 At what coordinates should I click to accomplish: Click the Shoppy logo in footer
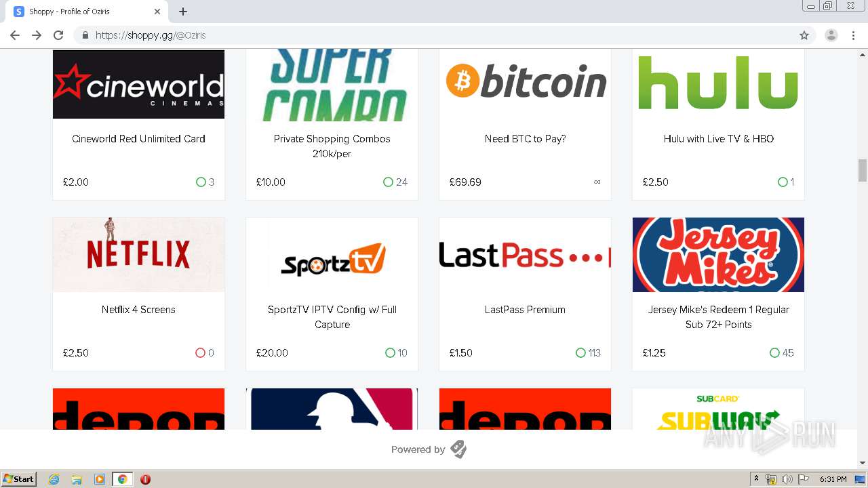coord(458,449)
